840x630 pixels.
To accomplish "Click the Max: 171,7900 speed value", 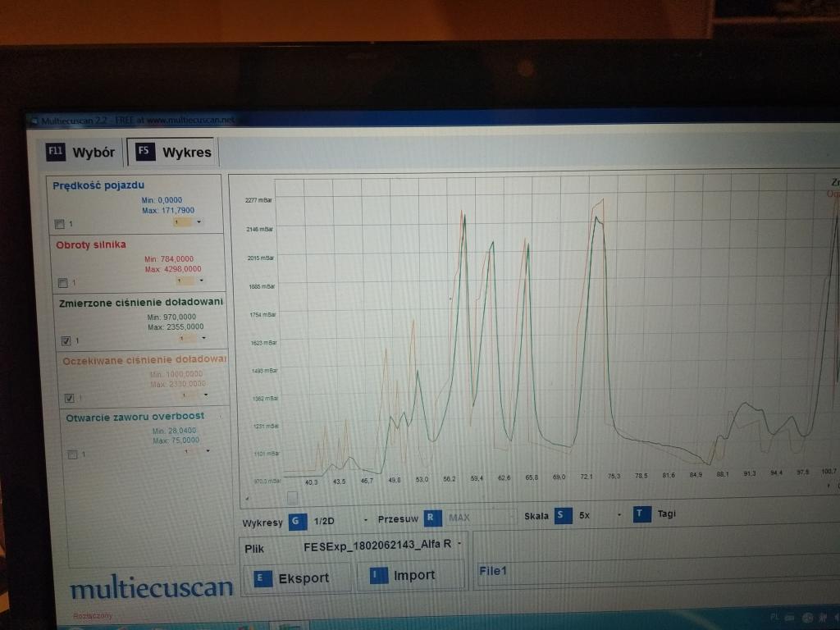I will (168, 211).
